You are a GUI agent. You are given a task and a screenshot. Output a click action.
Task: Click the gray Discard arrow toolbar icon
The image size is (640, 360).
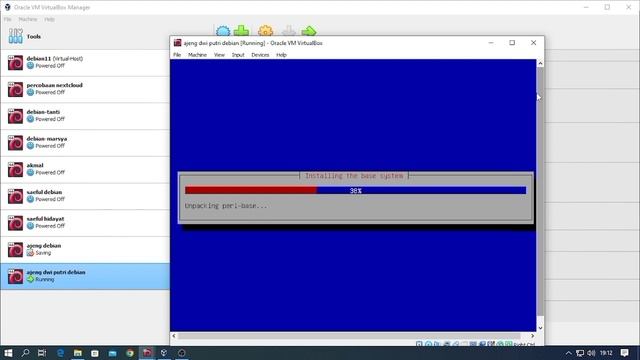pos(289,31)
